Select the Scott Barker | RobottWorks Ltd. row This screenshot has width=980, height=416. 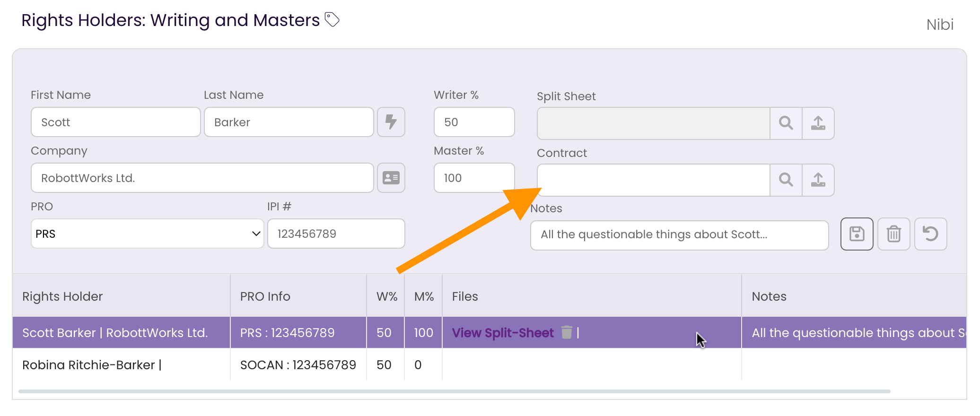tap(489, 333)
